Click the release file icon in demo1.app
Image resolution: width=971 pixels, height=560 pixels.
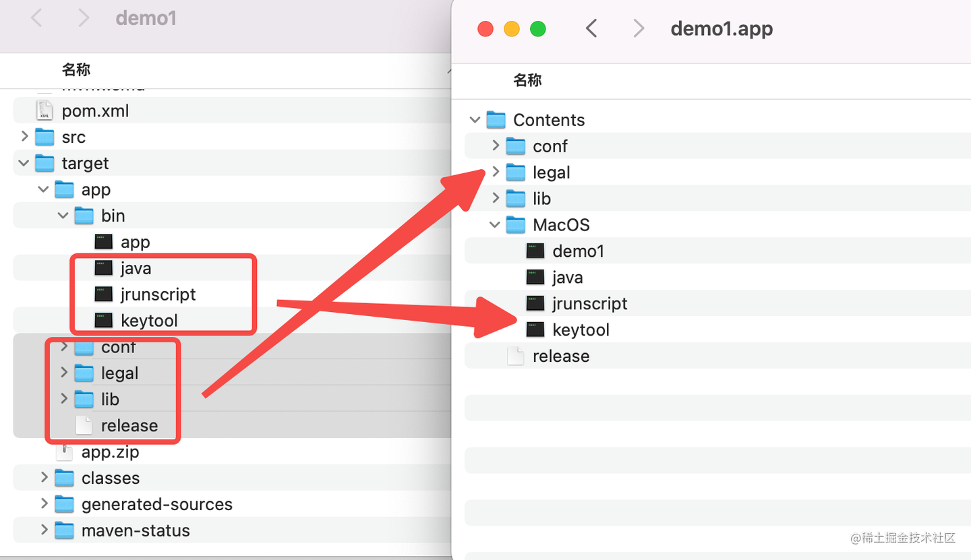(x=516, y=356)
